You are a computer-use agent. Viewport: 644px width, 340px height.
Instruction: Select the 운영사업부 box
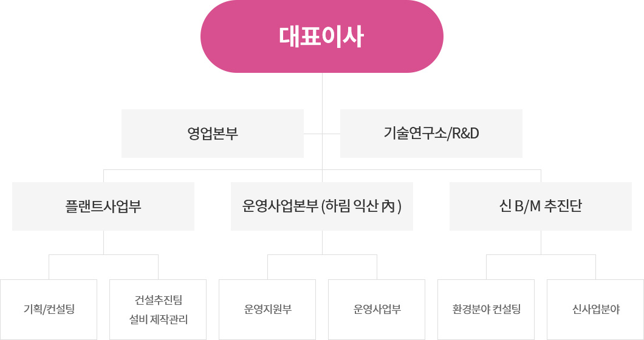point(377,310)
